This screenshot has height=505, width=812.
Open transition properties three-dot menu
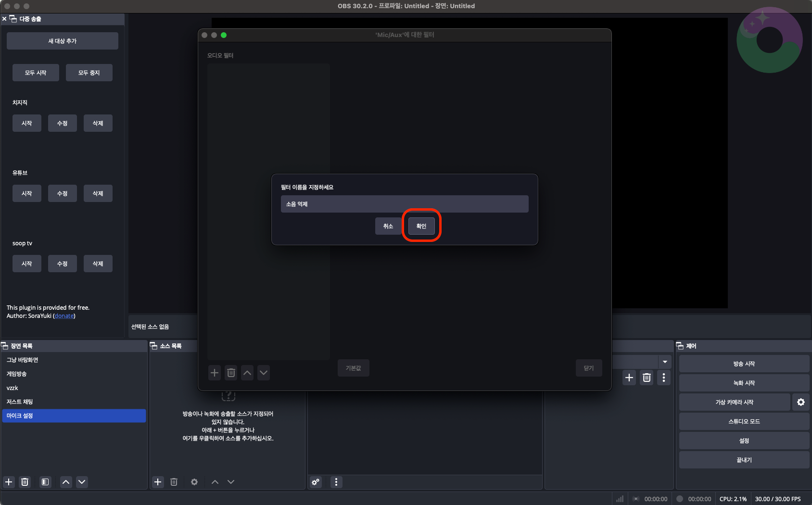click(x=664, y=378)
